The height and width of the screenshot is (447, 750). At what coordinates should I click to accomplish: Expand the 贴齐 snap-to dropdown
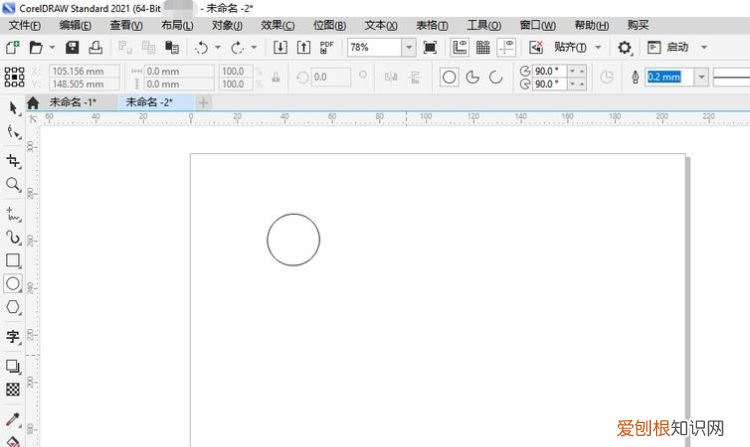coord(599,47)
